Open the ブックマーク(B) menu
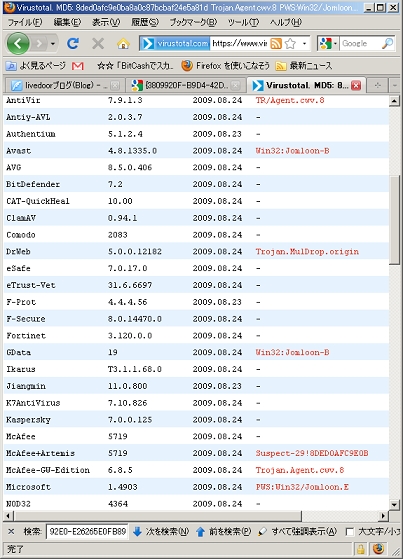The height and width of the screenshot is (559, 403). click(x=193, y=22)
